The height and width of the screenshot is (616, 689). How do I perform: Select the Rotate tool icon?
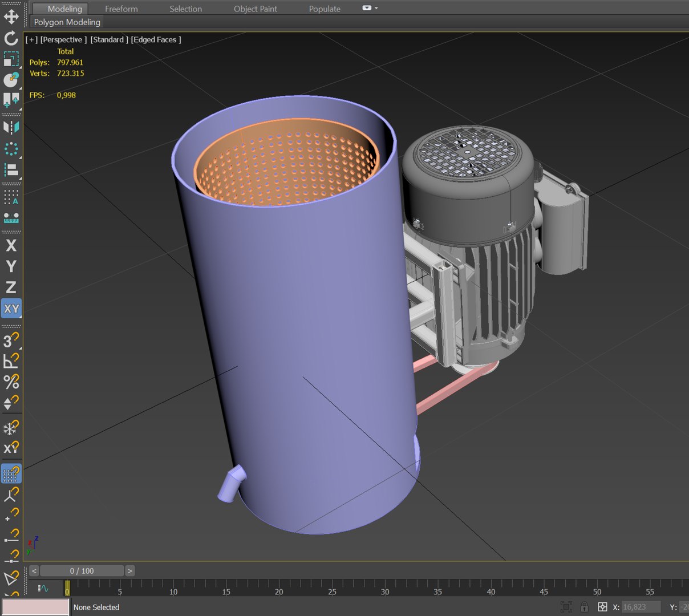point(11,38)
